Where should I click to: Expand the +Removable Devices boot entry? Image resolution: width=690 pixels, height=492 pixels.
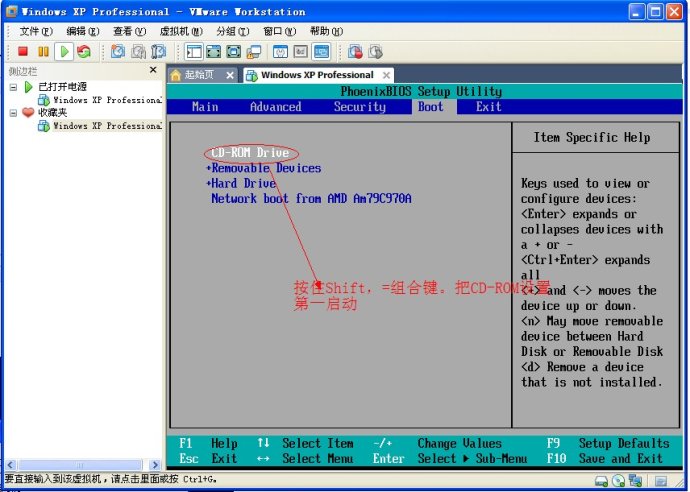click(264, 168)
